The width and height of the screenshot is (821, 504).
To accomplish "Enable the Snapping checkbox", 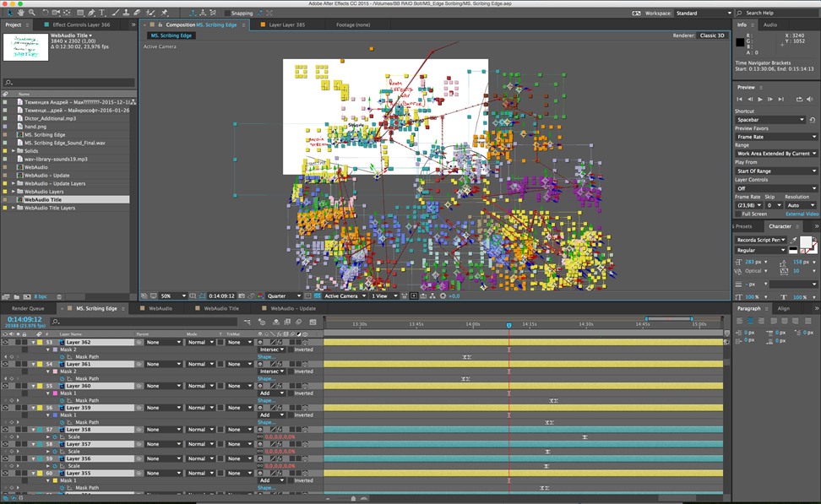I will pyautogui.click(x=228, y=14).
